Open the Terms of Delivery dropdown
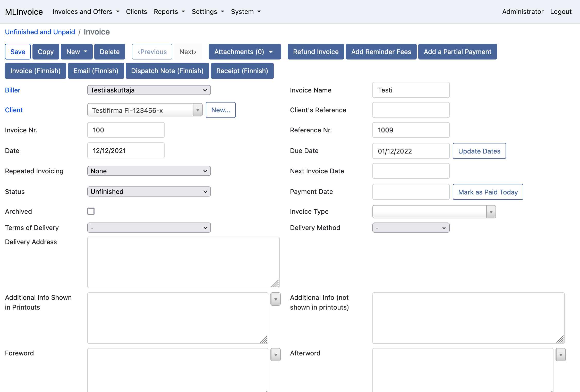Screen dimensions: 580x392 coord(149,228)
